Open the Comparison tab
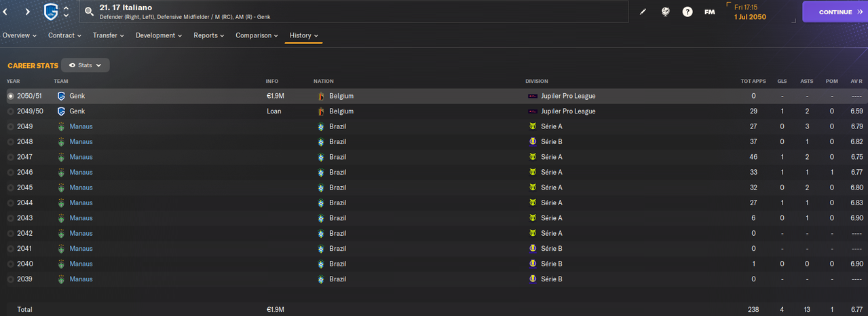This screenshot has height=316, width=868. click(x=257, y=35)
